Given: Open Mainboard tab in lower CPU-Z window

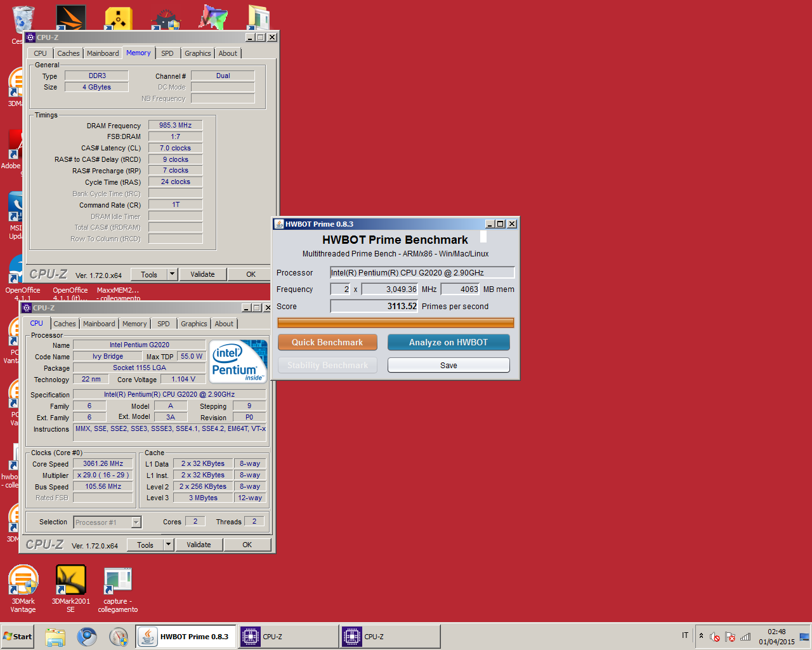Looking at the screenshot, I should (99, 324).
